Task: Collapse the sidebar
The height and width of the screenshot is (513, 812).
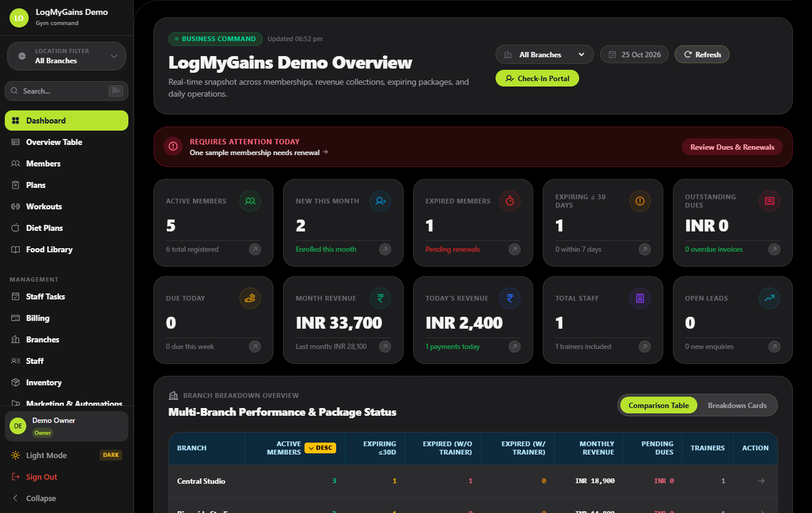Action: (67, 498)
